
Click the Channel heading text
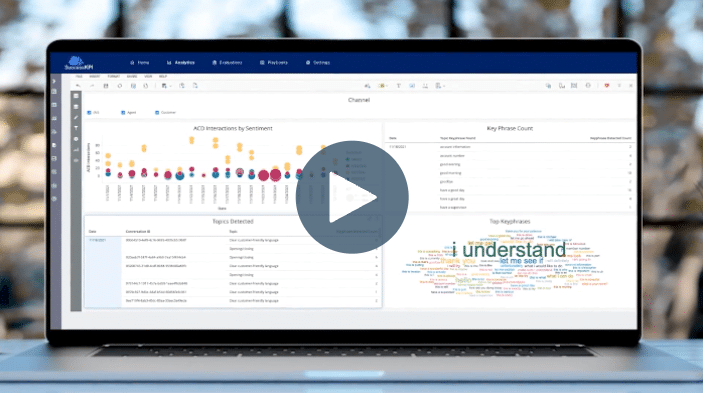(x=359, y=100)
